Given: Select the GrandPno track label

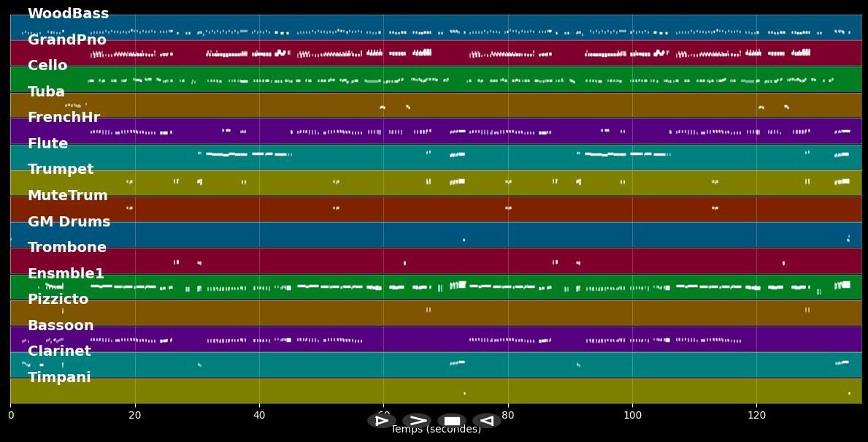Looking at the screenshot, I should pyautogui.click(x=67, y=40).
